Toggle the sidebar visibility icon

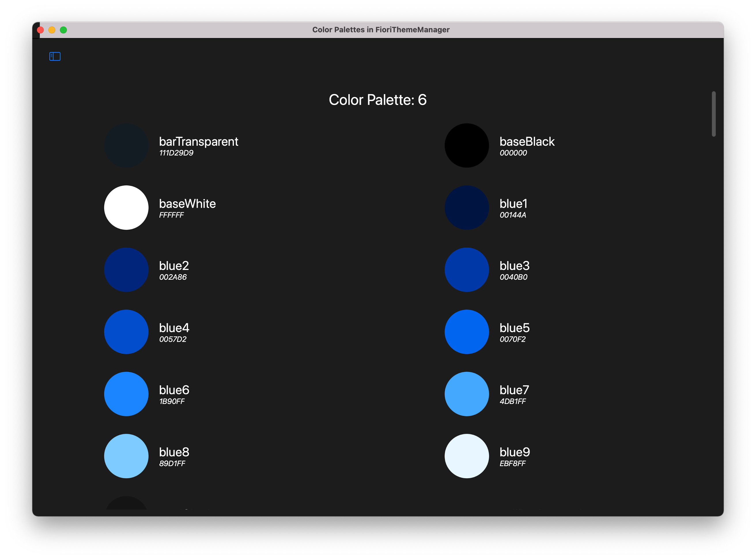point(54,56)
